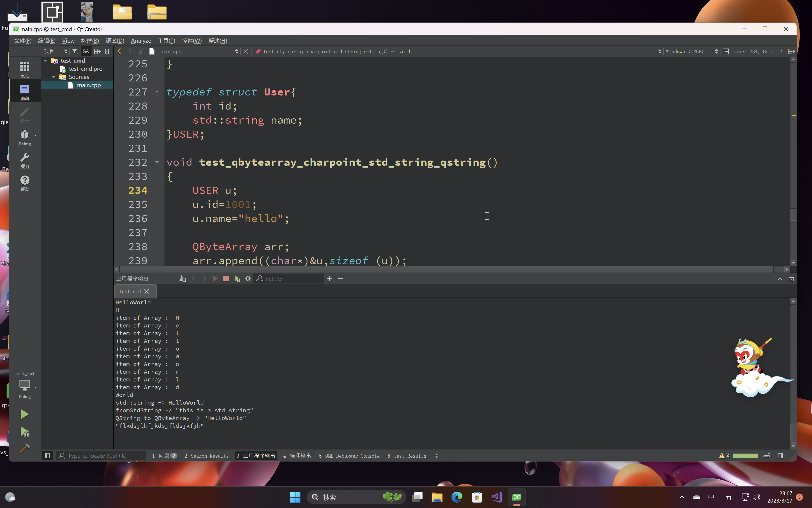Click the green build progress bar
The image size is (812, 508).
click(x=745, y=456)
